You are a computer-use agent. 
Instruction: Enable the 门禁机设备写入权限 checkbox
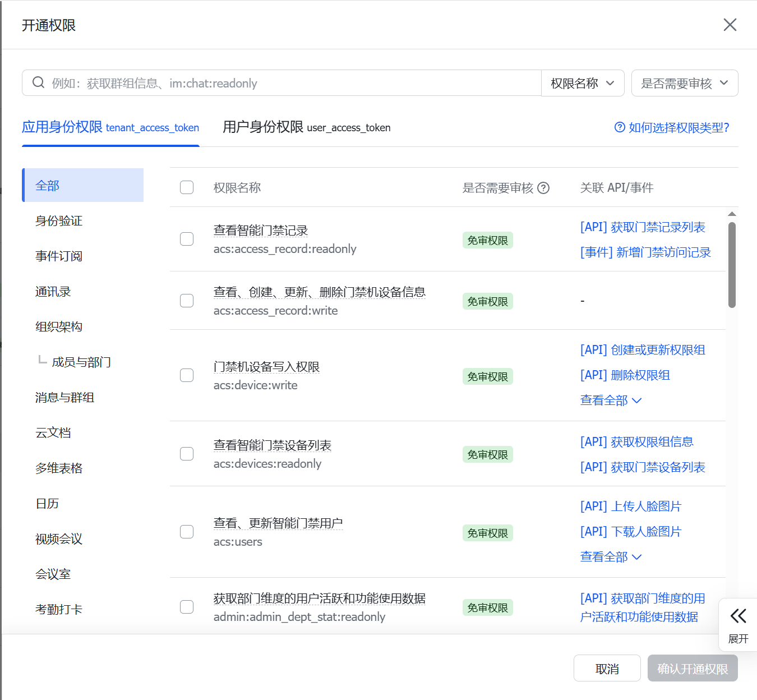point(187,375)
